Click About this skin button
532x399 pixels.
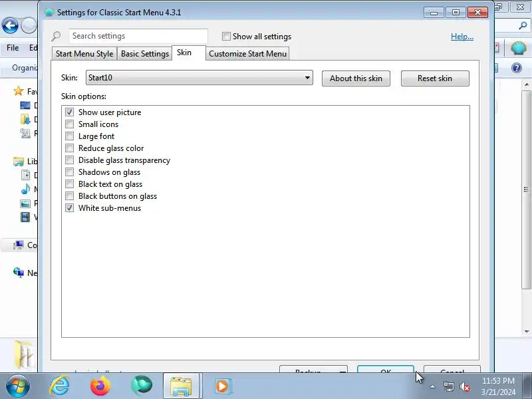pos(356,78)
